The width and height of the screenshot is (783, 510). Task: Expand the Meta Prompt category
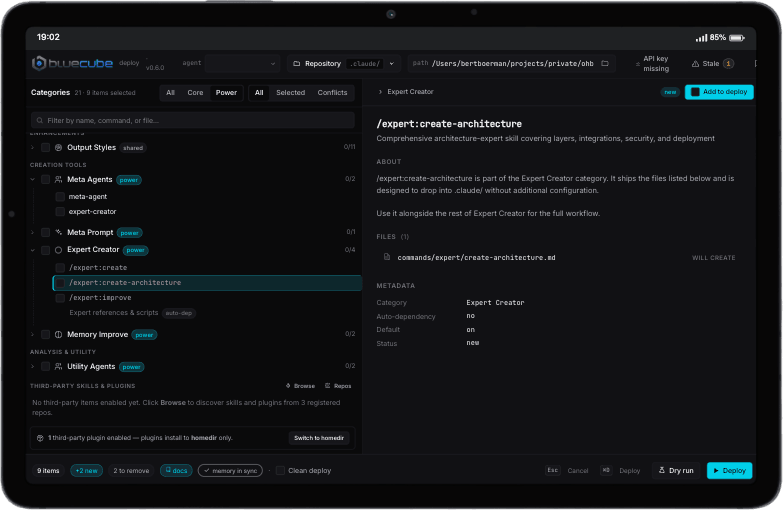32,232
